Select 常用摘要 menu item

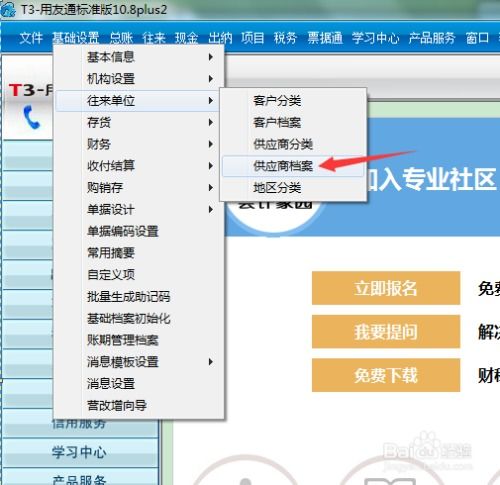(x=138, y=253)
